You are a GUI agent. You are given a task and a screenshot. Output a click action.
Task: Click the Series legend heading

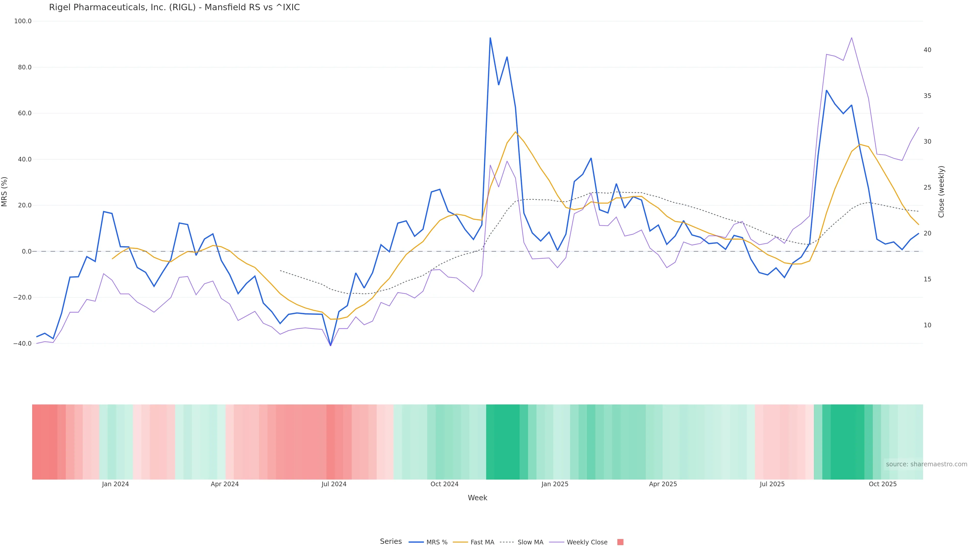pos(391,542)
